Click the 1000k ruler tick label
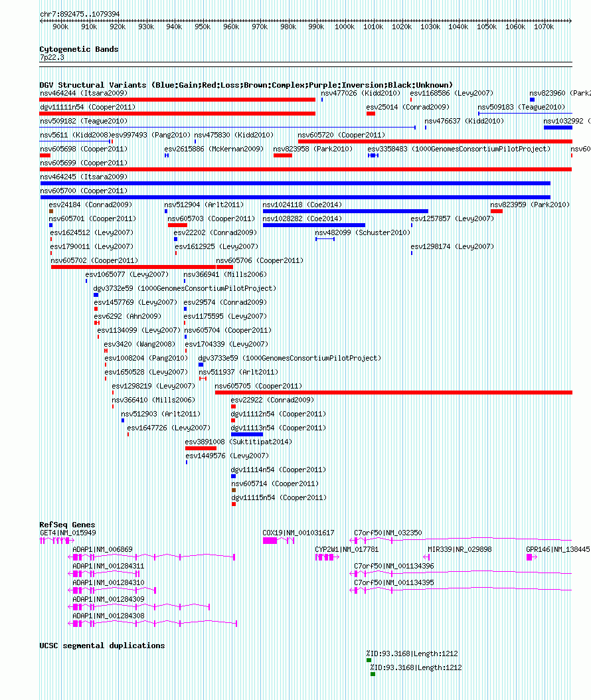591x700 pixels. click(x=345, y=27)
